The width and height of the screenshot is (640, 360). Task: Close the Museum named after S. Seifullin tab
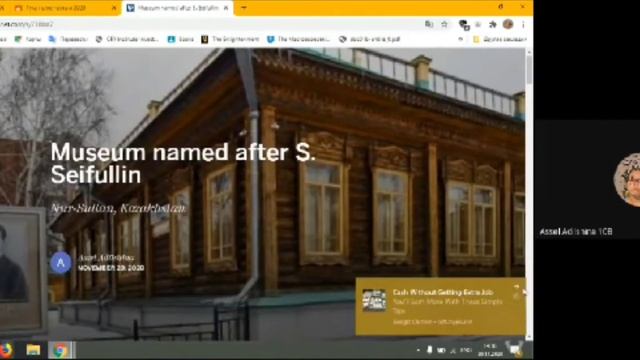pos(226,8)
